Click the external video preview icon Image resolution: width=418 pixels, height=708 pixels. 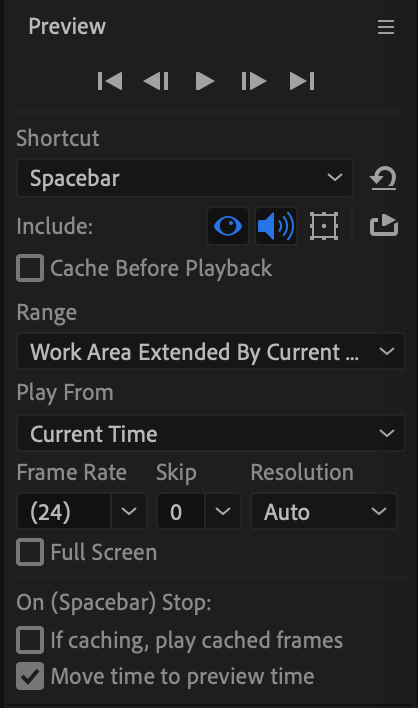(x=384, y=226)
